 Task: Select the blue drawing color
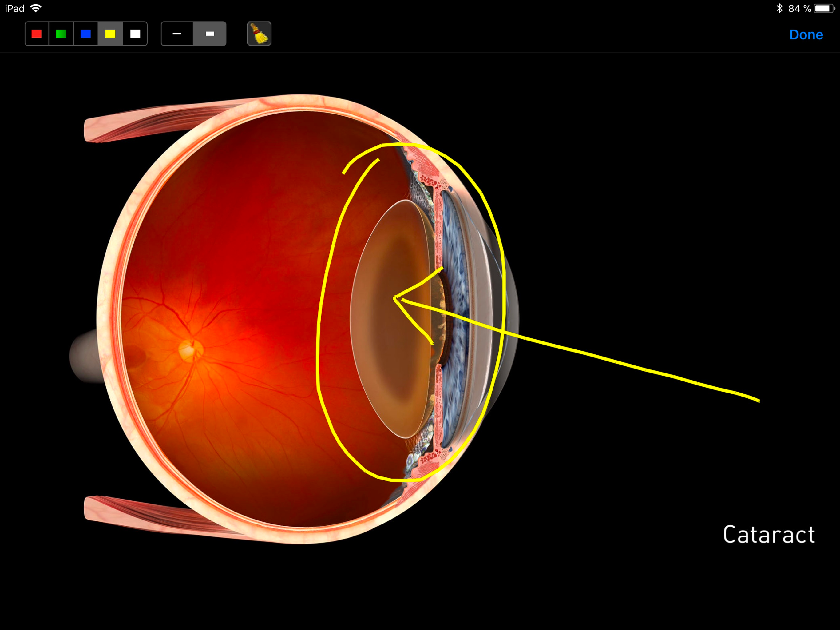pyautogui.click(x=86, y=34)
